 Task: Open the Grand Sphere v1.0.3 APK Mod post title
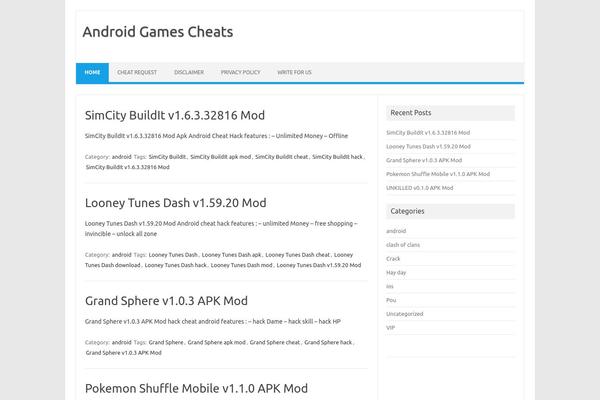(x=166, y=301)
